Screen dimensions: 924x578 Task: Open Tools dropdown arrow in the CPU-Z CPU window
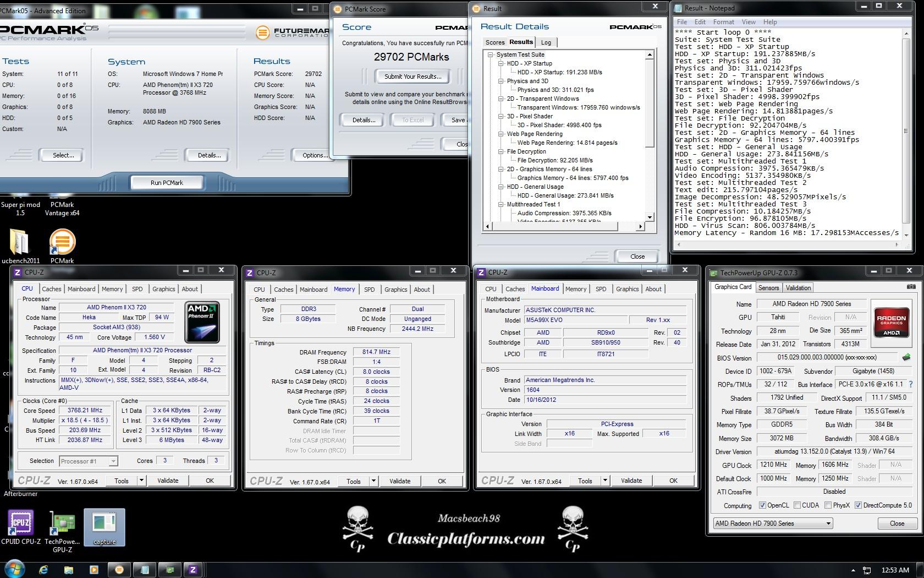pos(141,481)
